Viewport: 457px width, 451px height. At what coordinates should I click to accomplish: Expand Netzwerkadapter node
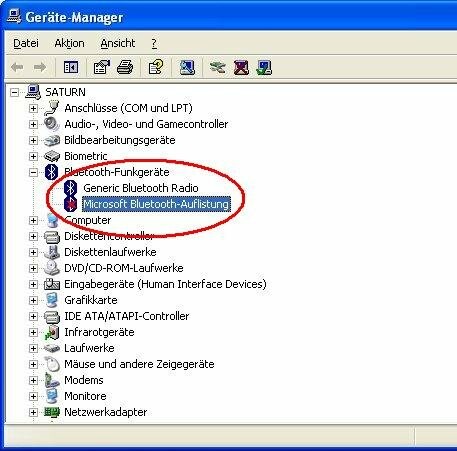tap(33, 412)
